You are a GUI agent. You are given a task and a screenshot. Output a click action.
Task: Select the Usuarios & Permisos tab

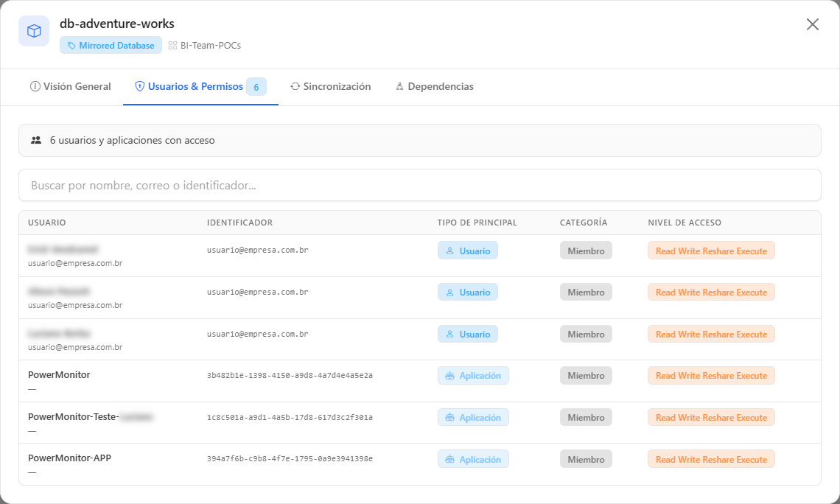tap(201, 86)
